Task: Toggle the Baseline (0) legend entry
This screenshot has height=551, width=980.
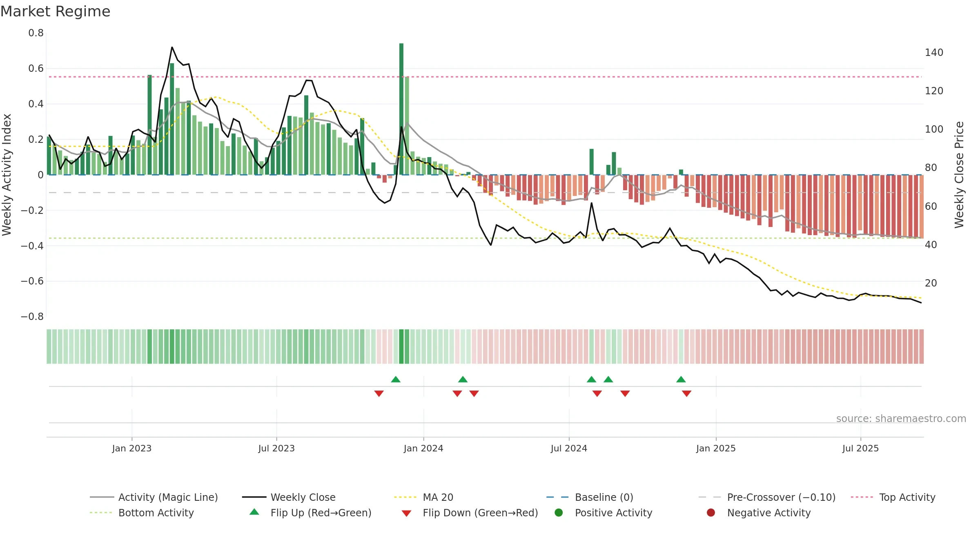Action: coord(590,497)
